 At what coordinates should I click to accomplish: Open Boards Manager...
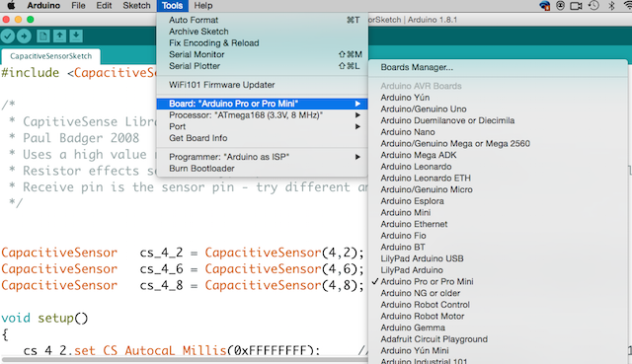click(498, 67)
